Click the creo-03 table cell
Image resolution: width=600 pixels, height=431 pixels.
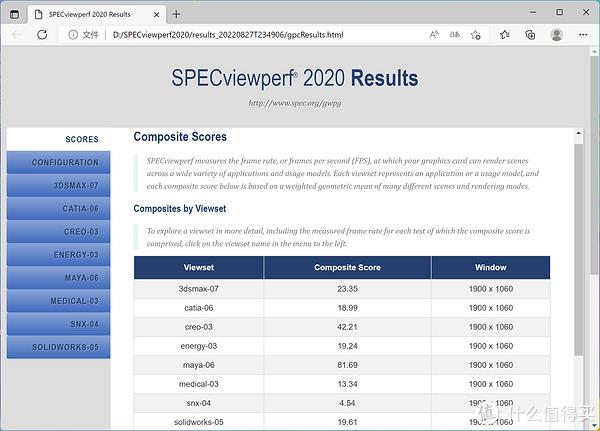point(199,327)
